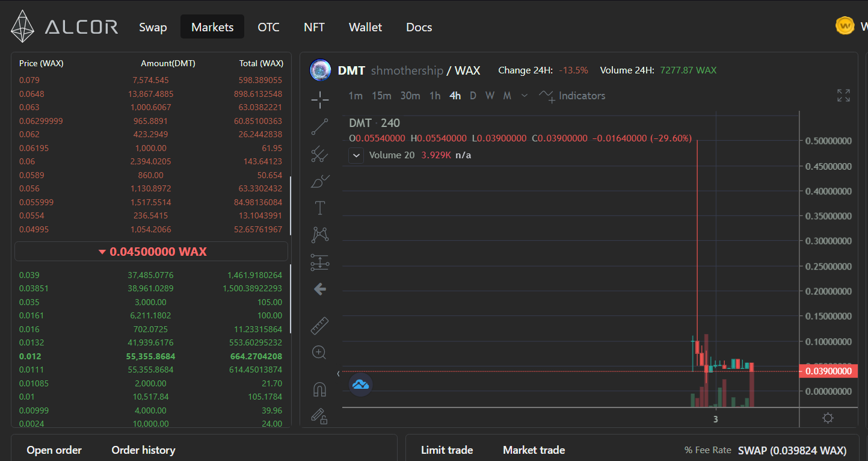Select the zoom in tool
This screenshot has height=461, width=868.
coord(320,353)
